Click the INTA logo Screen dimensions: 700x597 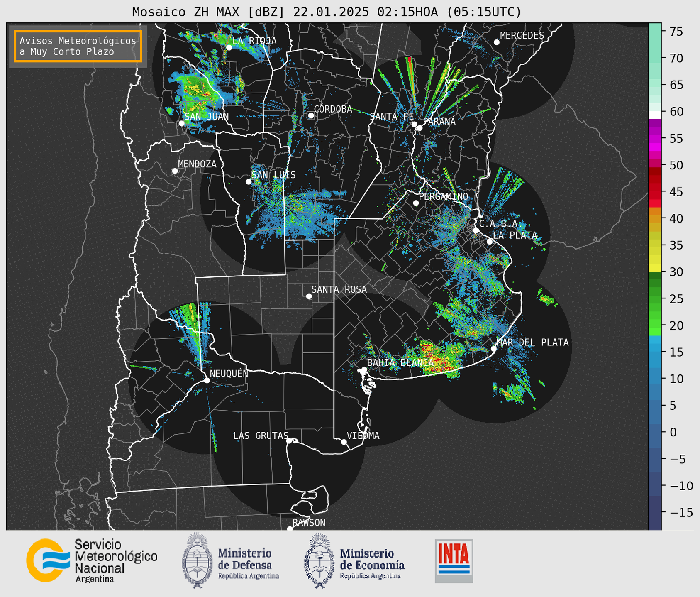(x=454, y=561)
